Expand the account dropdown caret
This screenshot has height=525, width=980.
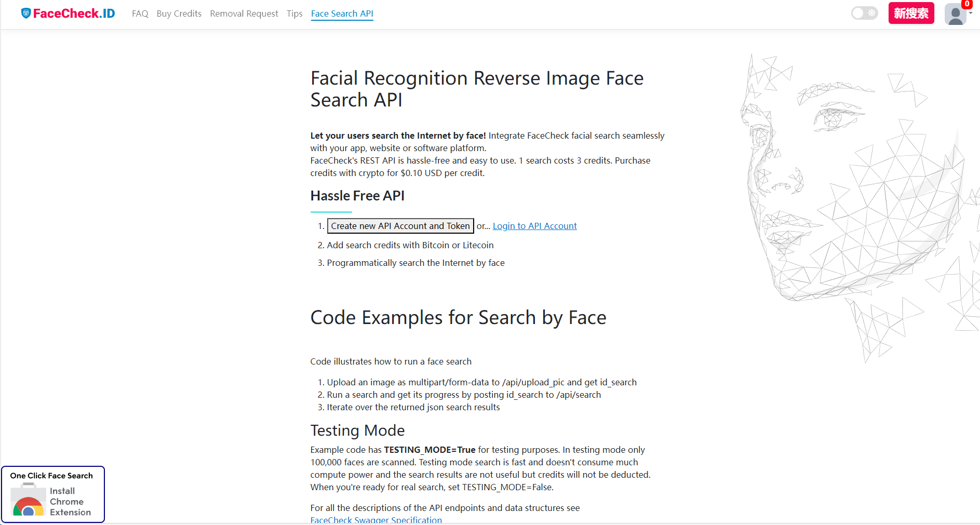(x=971, y=14)
